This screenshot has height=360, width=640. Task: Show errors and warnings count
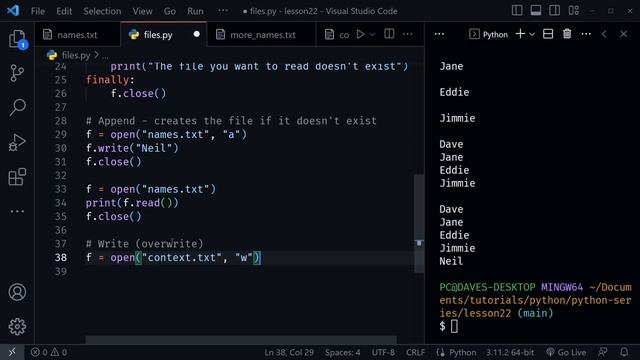[x=49, y=352]
